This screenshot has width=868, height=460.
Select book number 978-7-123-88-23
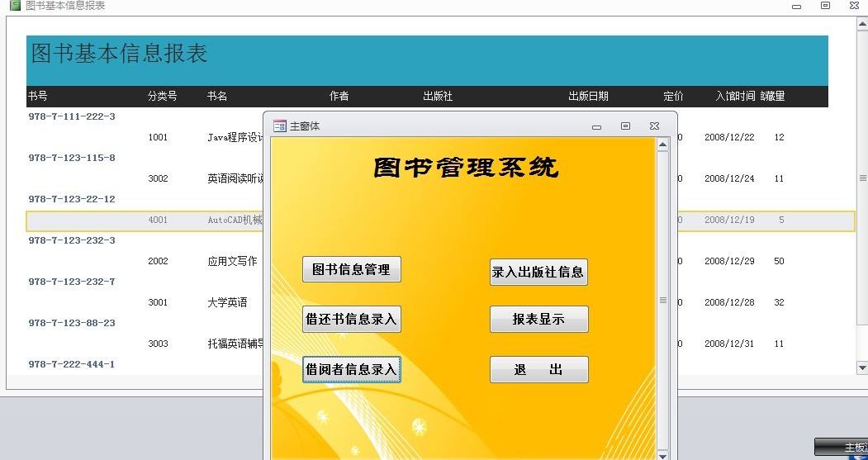(72, 323)
